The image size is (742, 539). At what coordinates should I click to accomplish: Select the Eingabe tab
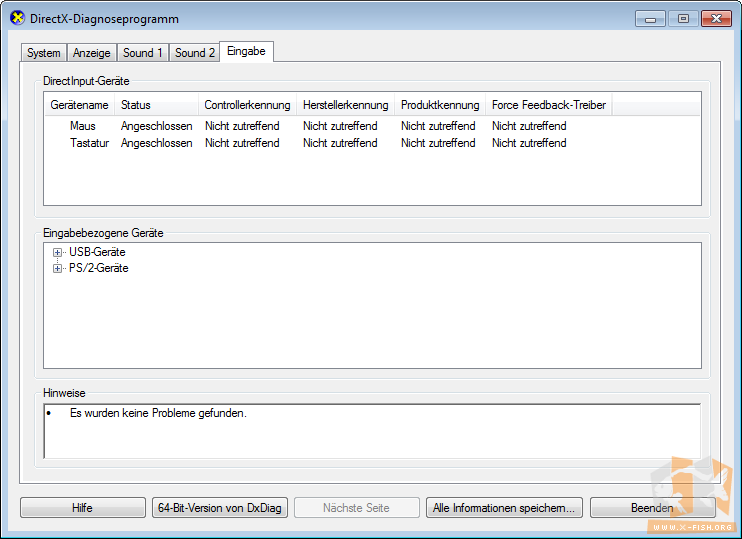(x=246, y=51)
